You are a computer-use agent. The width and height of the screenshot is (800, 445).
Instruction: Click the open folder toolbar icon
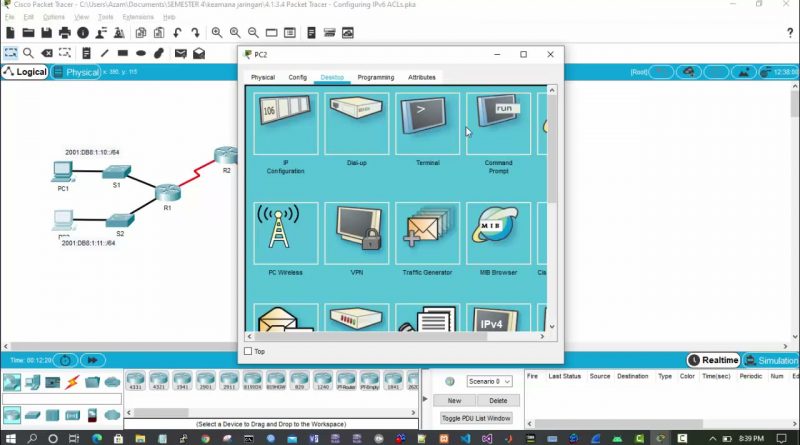[x=28, y=33]
